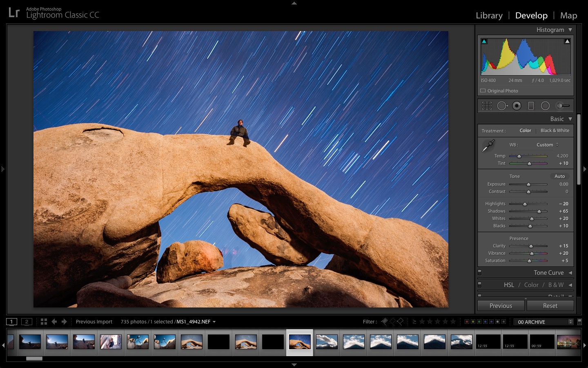The width and height of the screenshot is (588, 368).
Task: Switch to the Library module
Action: pyautogui.click(x=489, y=15)
